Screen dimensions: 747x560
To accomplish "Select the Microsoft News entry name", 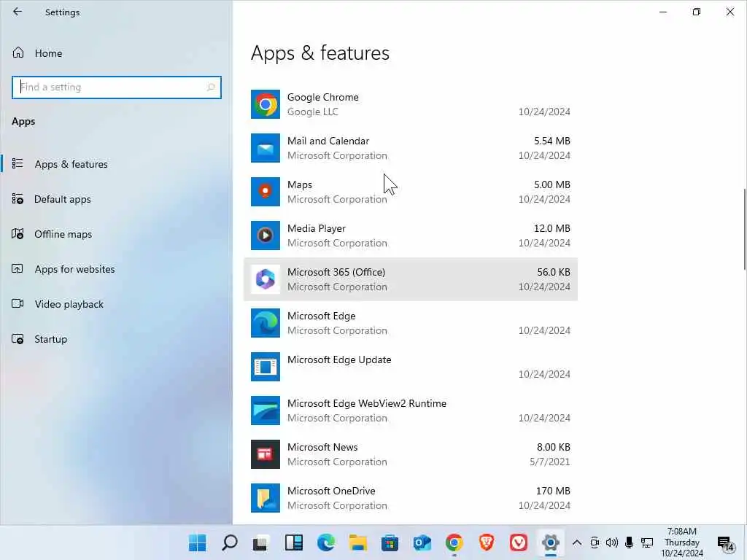I will (x=322, y=447).
